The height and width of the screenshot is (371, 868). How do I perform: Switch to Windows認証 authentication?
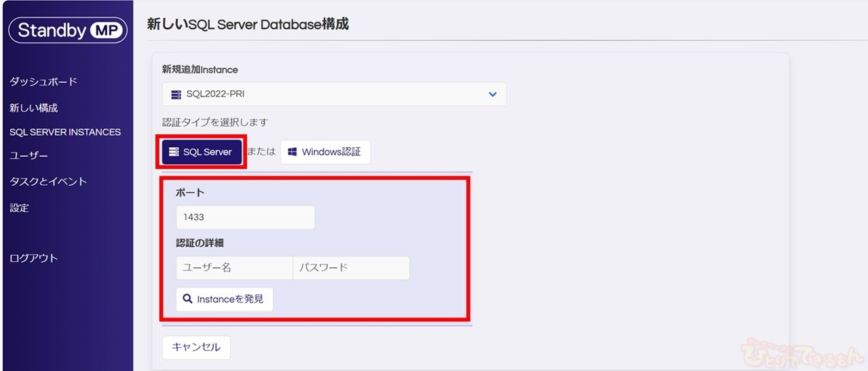pos(325,152)
